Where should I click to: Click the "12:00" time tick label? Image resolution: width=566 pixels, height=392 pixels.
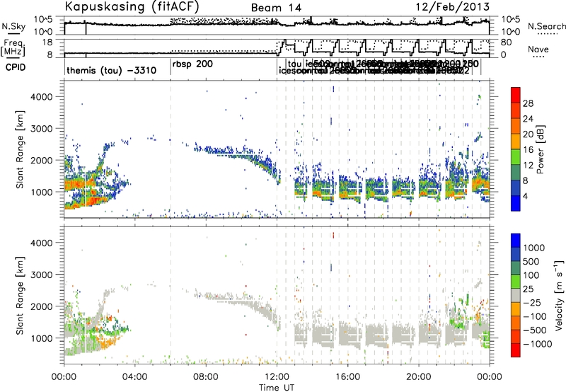click(277, 377)
